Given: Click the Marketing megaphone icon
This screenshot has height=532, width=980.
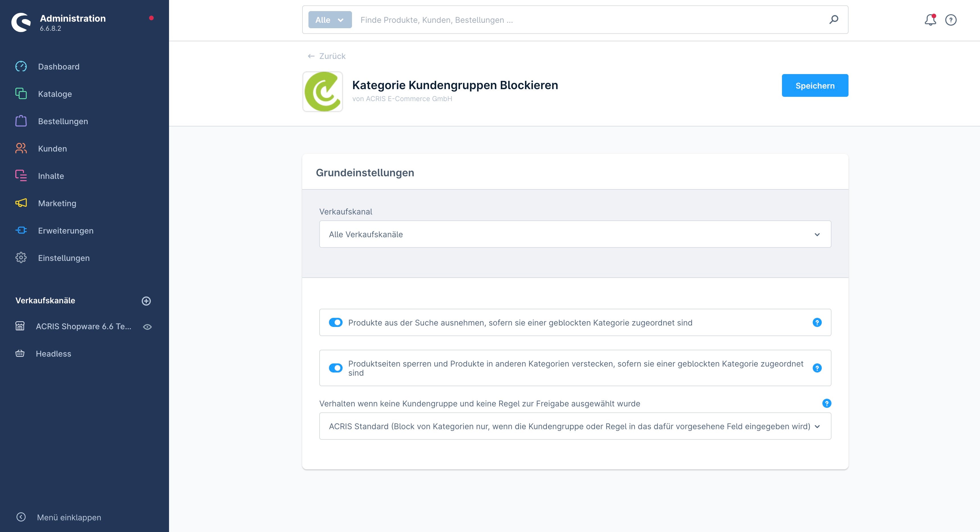Looking at the screenshot, I should [21, 203].
